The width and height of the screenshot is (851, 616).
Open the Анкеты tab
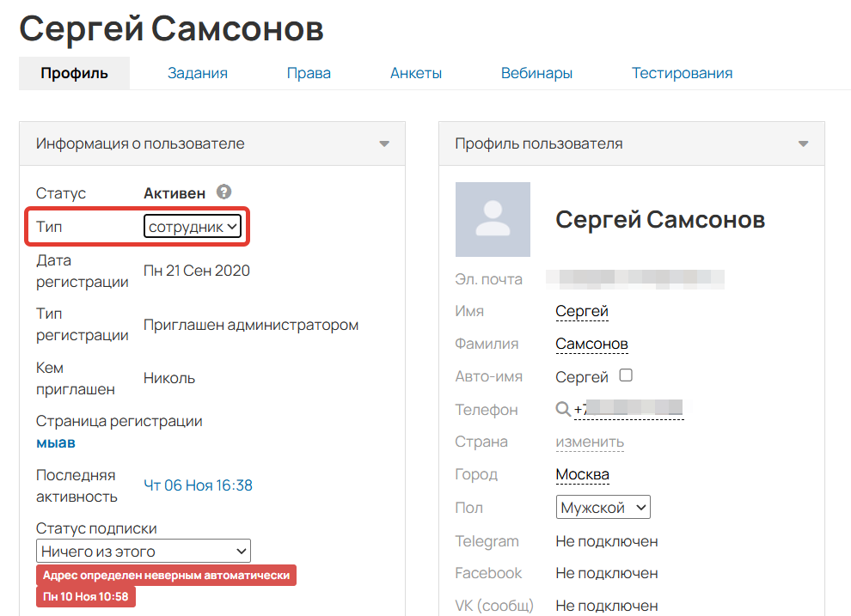pos(416,73)
